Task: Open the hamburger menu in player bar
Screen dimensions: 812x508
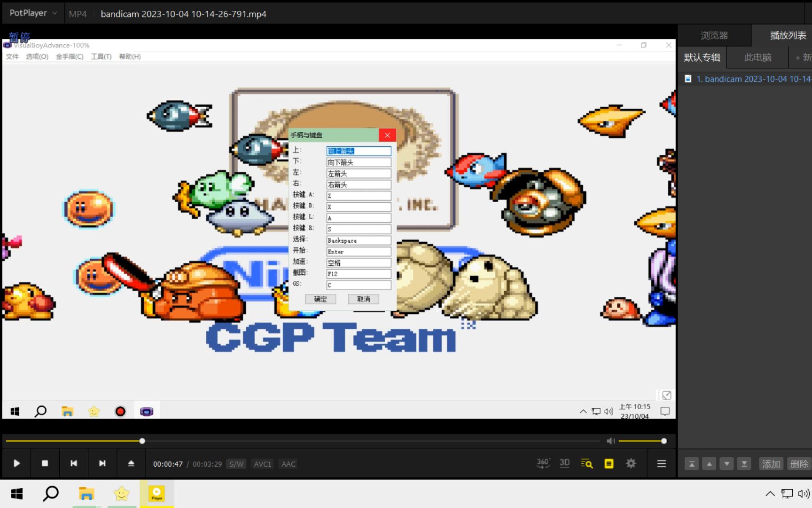Action: [662, 464]
